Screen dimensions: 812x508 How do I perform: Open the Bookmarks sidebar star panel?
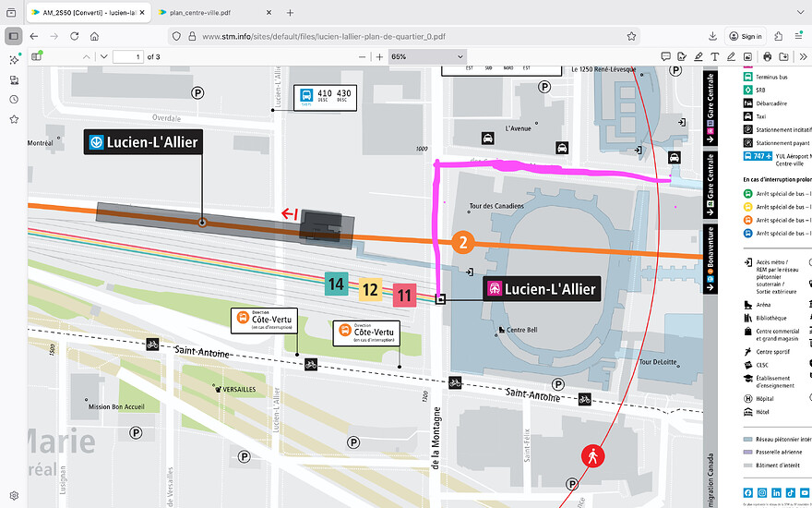(14, 119)
